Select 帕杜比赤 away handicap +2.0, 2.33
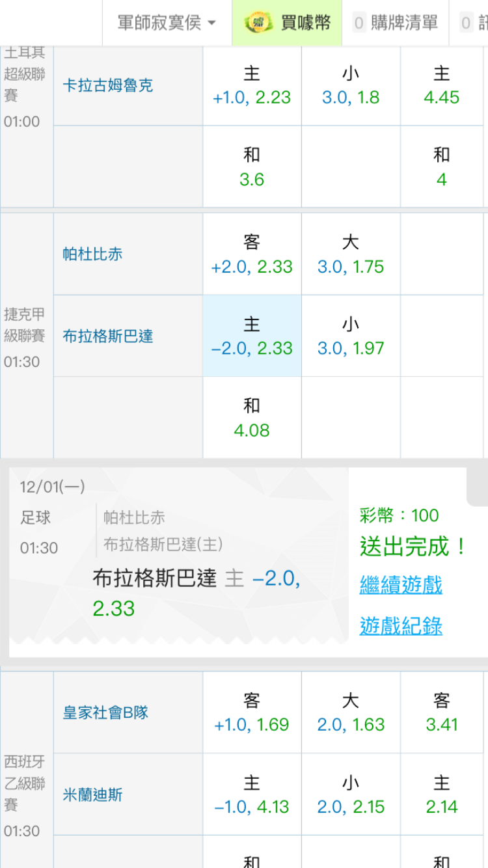The width and height of the screenshot is (488, 868). (x=252, y=254)
